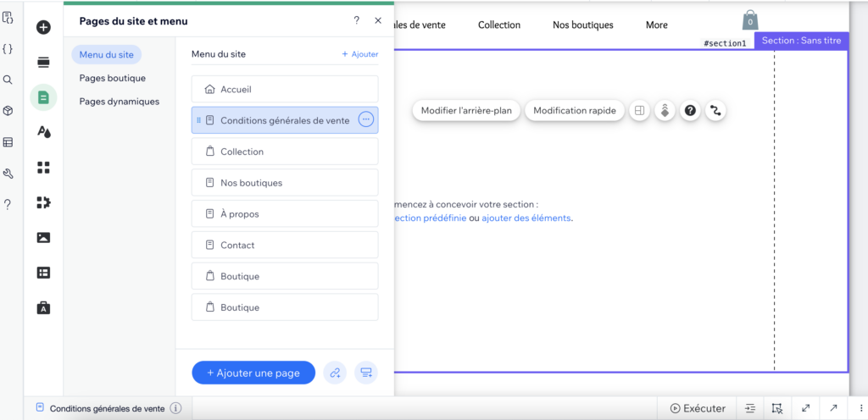Click the shopping cart bag icon
Image resolution: width=868 pixels, height=420 pixels.
(749, 20)
